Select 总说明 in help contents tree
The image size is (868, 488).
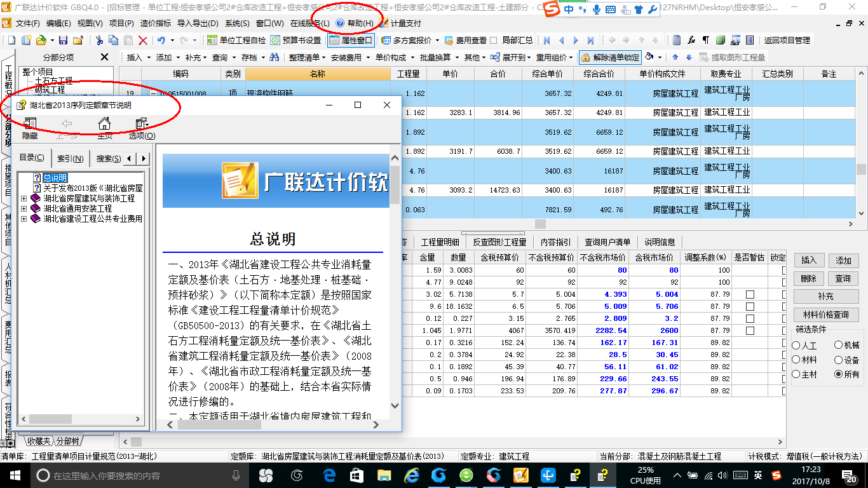click(x=55, y=178)
